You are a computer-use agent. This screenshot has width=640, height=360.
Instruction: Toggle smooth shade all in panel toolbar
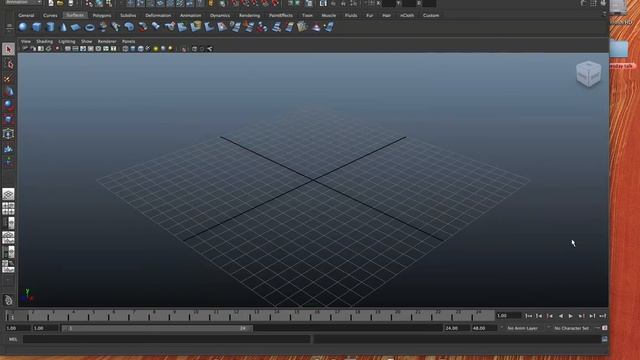(133, 49)
